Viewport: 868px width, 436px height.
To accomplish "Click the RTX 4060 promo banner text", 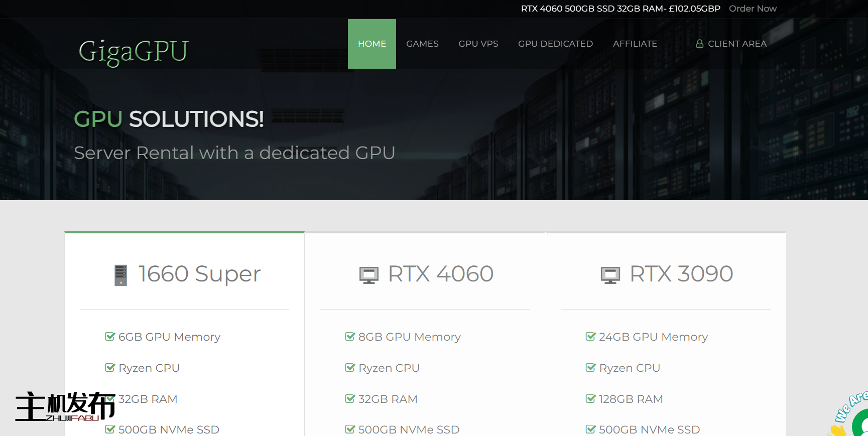I will [621, 9].
